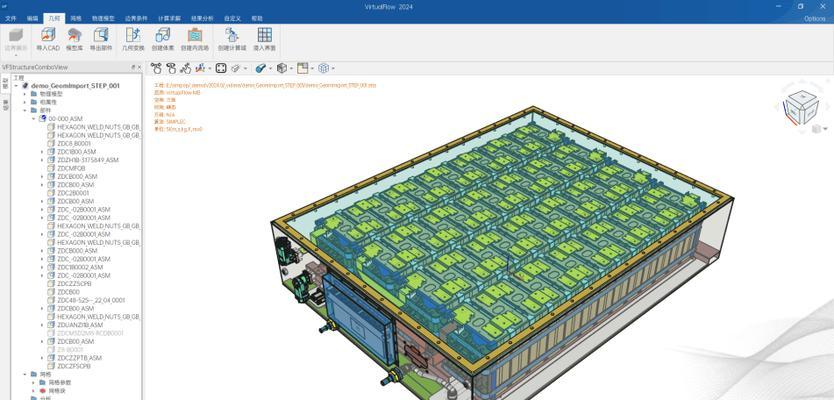
Task: Click the greyed-out boundary display cube icon
Action: tap(16, 35)
